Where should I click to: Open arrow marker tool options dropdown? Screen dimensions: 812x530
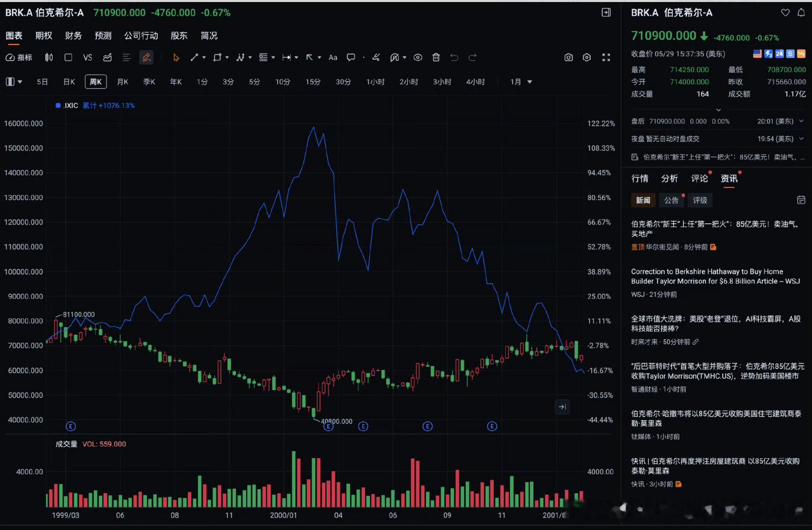coord(320,57)
